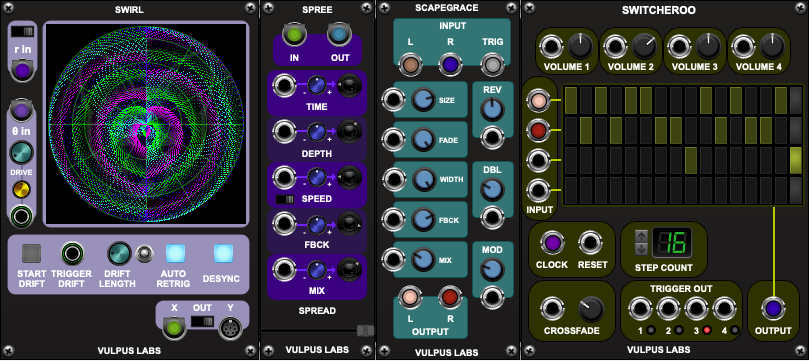Adjust the CROSSFADE knob on Switcheroo
This screenshot has height=361, width=809.
click(591, 309)
